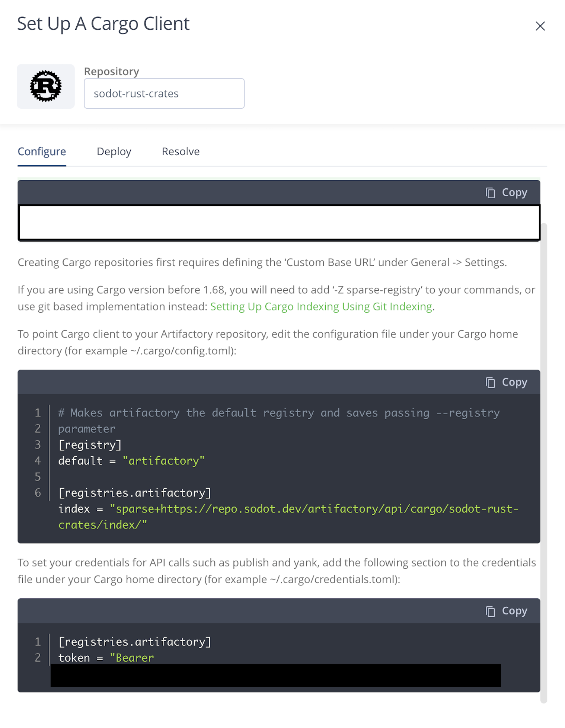
Task: Click the '# Makes artifactory the default registry' comment line
Action: (x=279, y=421)
